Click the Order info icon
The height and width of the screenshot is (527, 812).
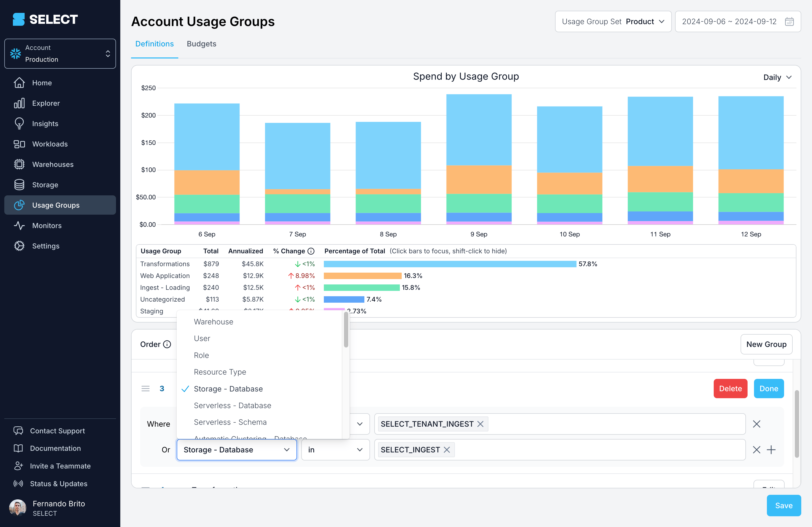coord(167,344)
